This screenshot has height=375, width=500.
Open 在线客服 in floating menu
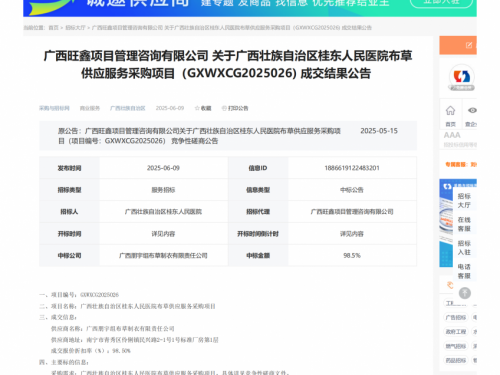pyautogui.click(x=464, y=224)
